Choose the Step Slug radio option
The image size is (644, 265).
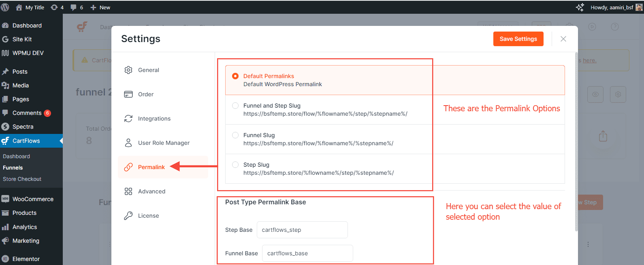click(x=235, y=165)
